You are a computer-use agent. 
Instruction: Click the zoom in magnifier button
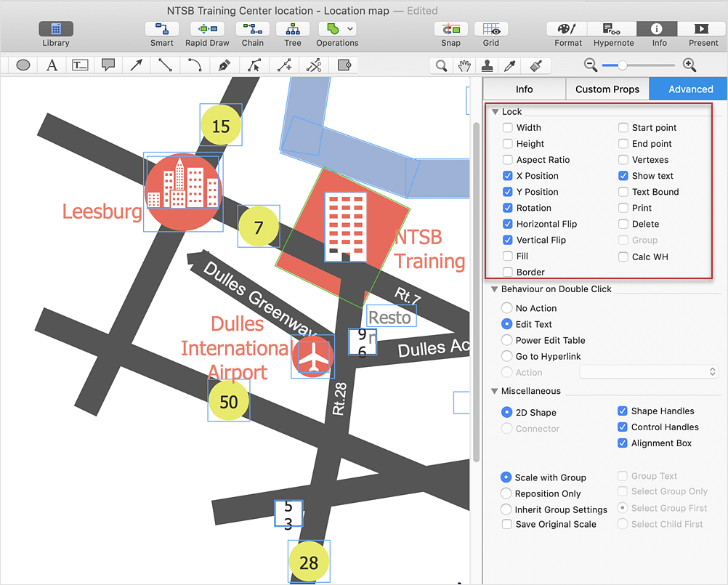point(689,65)
